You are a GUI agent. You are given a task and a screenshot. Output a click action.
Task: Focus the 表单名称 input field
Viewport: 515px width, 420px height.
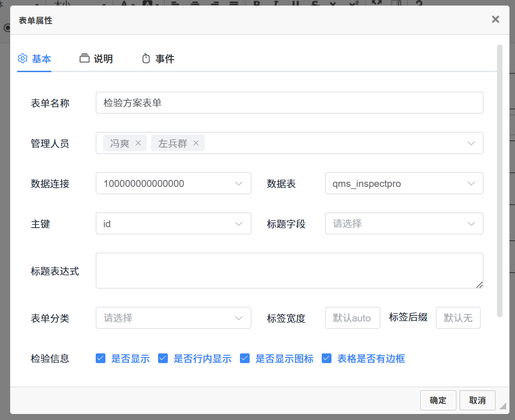tap(289, 103)
